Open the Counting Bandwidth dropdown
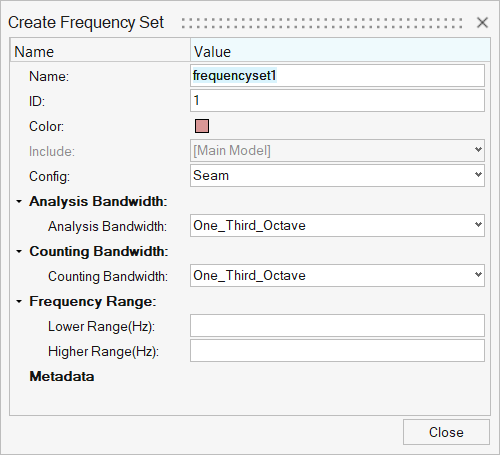Screen dimensions: 500x455 tap(337, 276)
